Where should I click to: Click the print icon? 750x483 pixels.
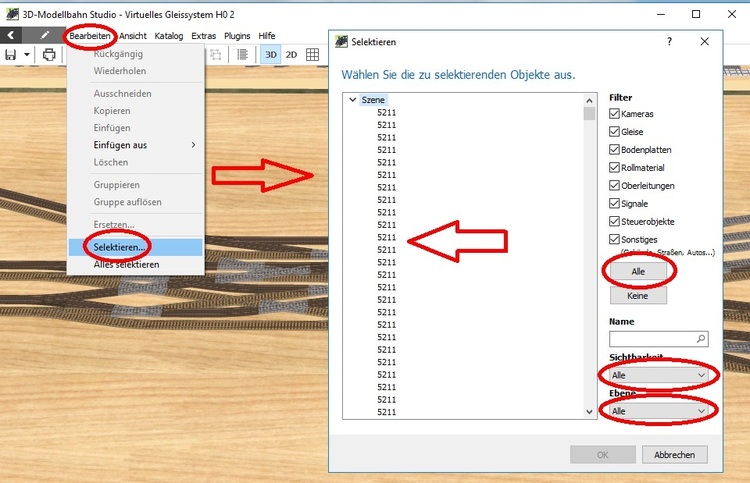pyautogui.click(x=49, y=55)
